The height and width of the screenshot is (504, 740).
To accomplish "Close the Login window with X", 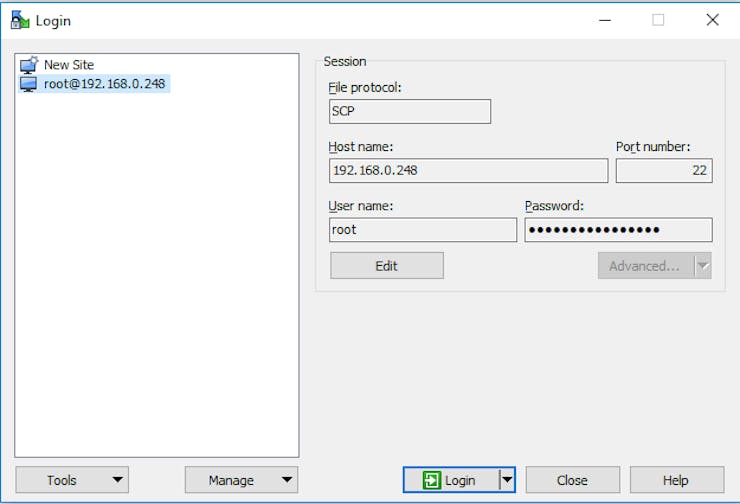I will click(x=712, y=20).
